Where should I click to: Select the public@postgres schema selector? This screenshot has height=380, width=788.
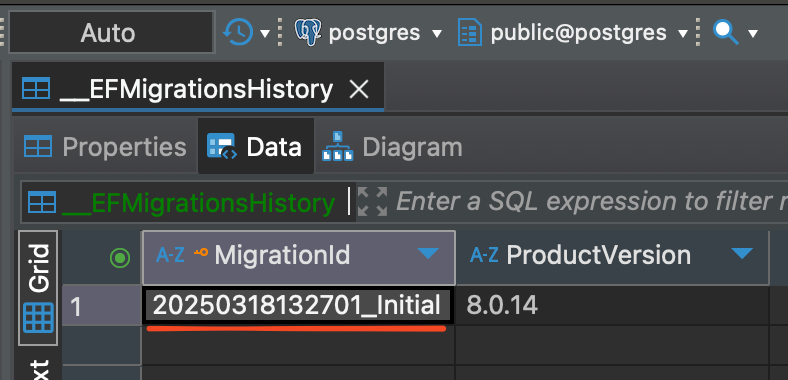[x=578, y=33]
